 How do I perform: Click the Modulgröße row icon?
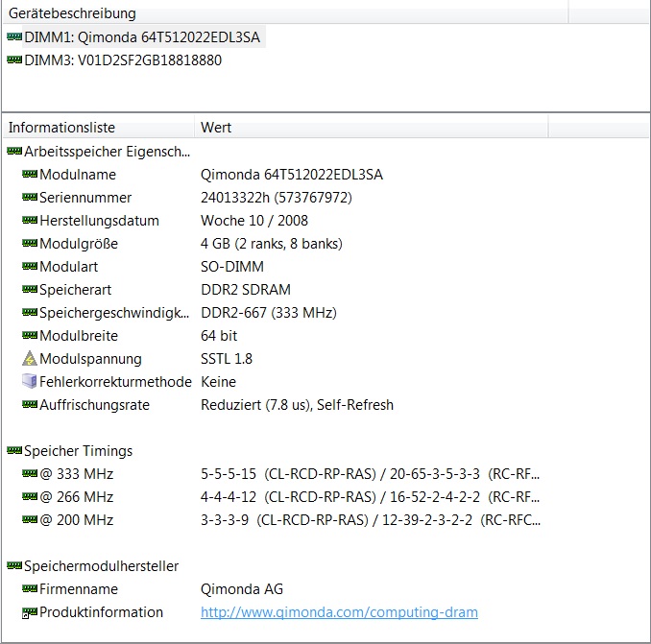tap(30, 243)
